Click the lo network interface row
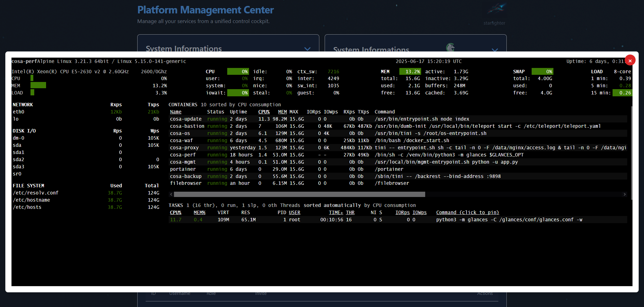644x307 pixels. pyautogui.click(x=86, y=119)
